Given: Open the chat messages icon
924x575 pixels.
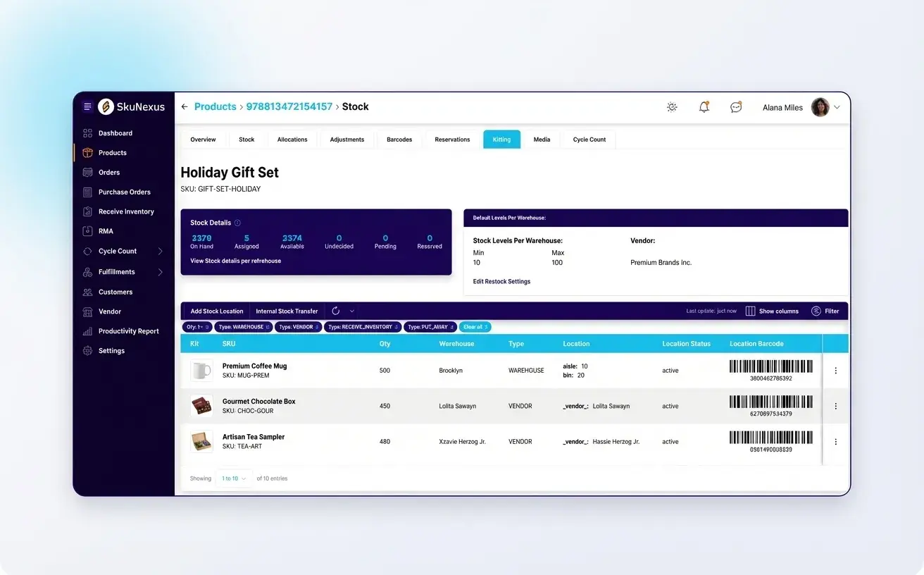Looking at the screenshot, I should pos(735,106).
